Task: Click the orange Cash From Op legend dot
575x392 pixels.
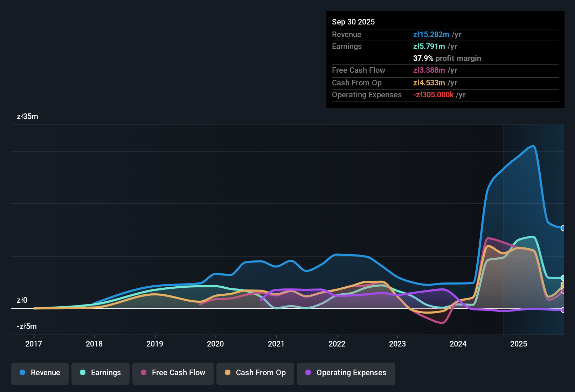Action: [228, 373]
